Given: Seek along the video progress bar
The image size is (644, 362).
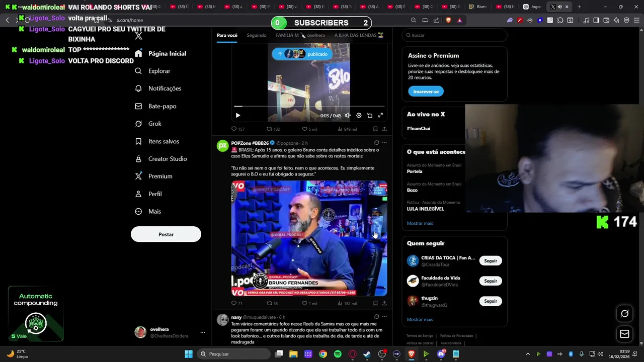Looking at the screenshot, I should [x=309, y=106].
